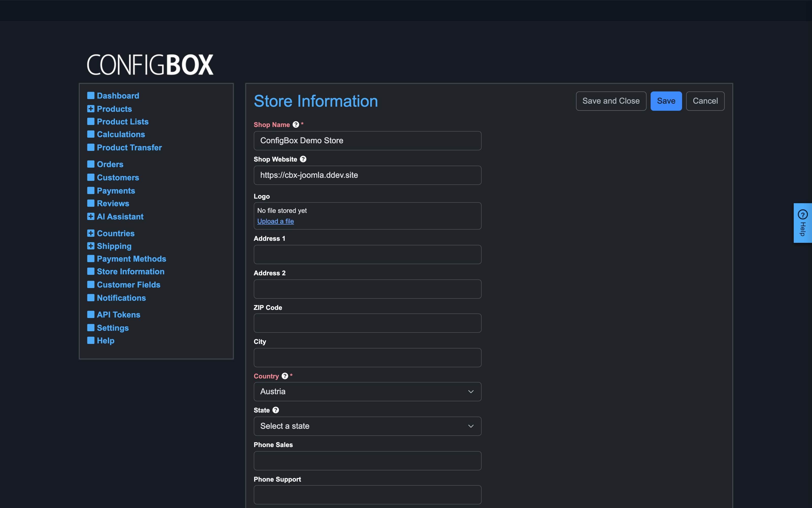Click the square icon beside Calculations
This screenshot has height=508, width=812.
pos(91,134)
